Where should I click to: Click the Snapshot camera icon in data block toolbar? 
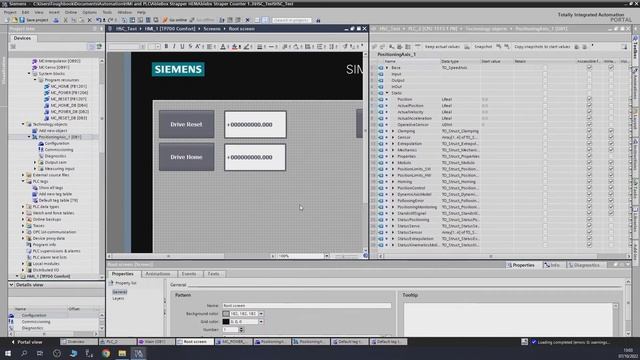pos(467,47)
